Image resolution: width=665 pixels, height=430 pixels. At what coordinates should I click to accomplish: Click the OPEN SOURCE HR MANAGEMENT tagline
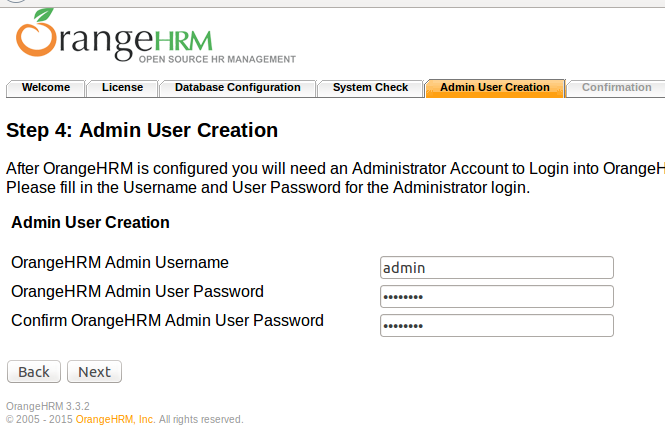217,59
